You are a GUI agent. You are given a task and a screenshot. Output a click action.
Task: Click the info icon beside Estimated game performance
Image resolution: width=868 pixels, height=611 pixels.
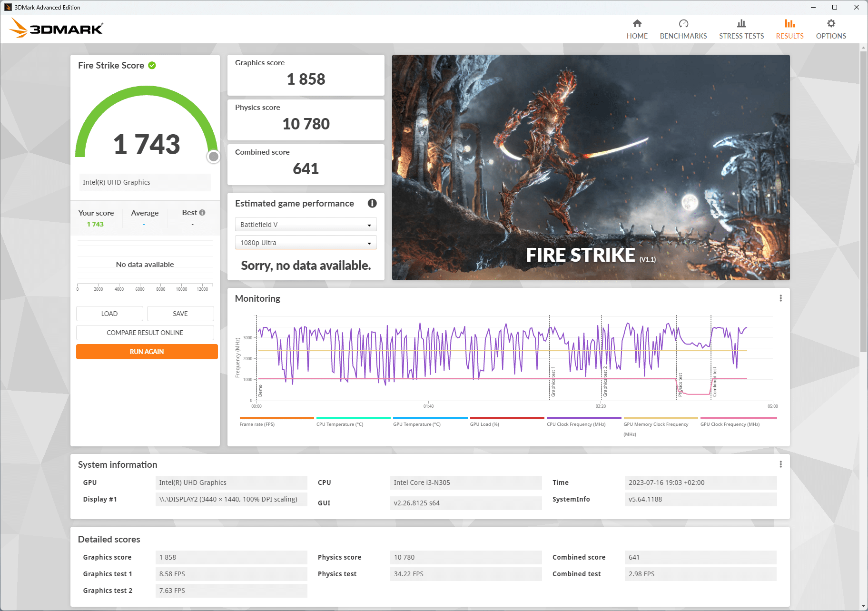pos(372,204)
